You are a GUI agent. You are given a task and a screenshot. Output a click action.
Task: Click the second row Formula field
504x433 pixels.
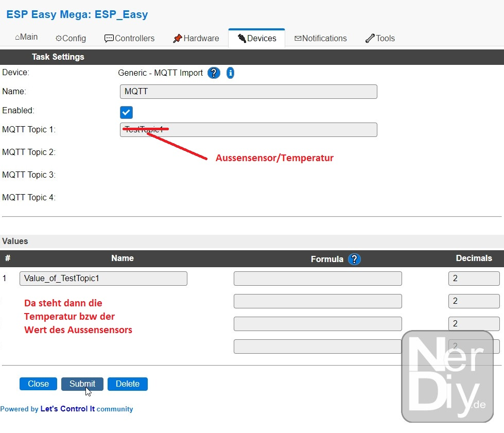pyautogui.click(x=318, y=301)
